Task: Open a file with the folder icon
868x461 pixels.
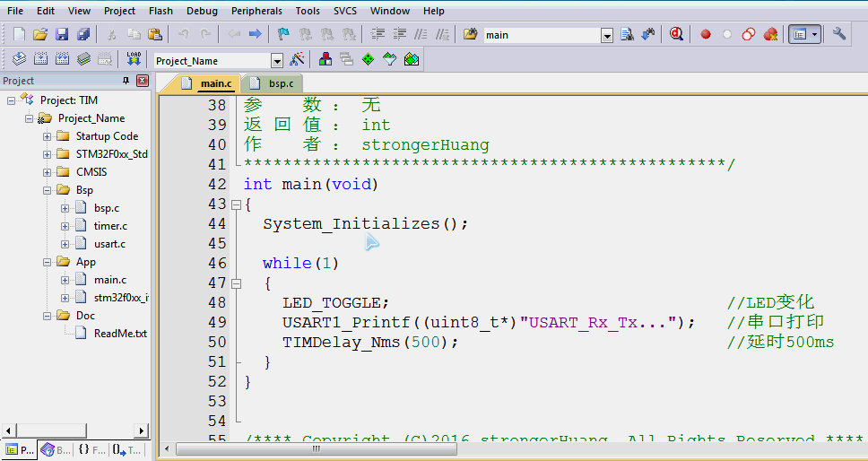Action: coord(40,34)
